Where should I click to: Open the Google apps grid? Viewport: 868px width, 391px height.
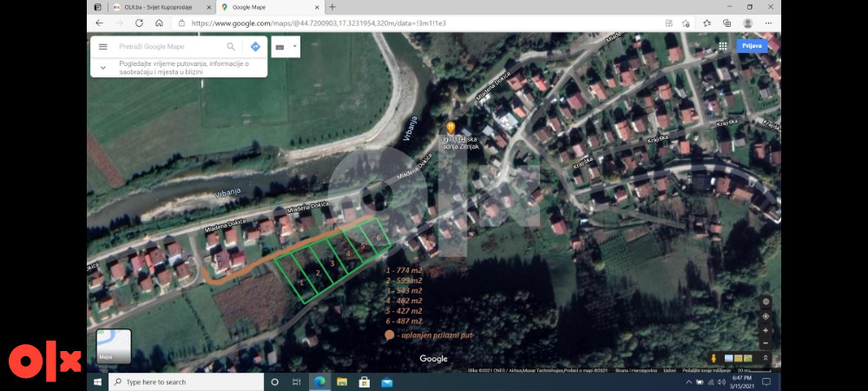point(722,46)
